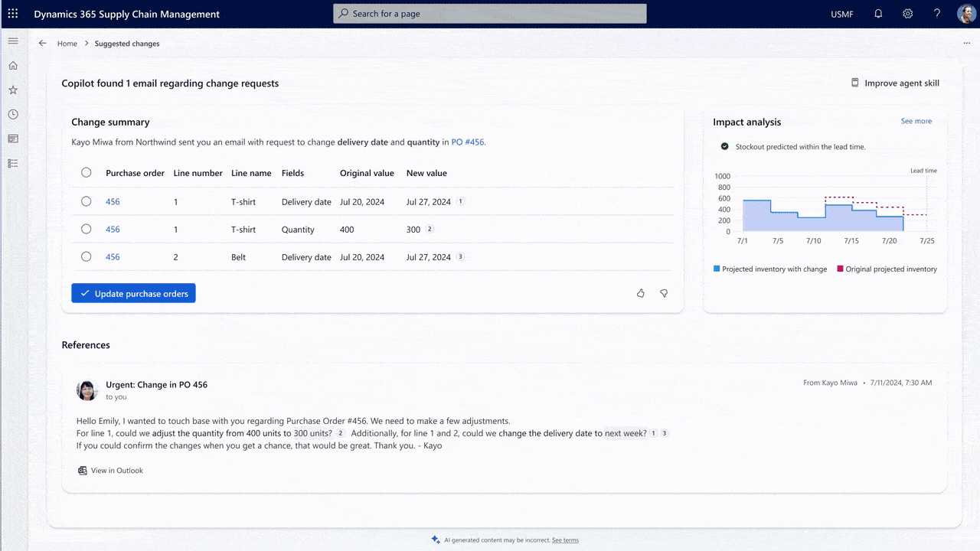Select the T-shirt Quantity row radio

pyautogui.click(x=87, y=229)
